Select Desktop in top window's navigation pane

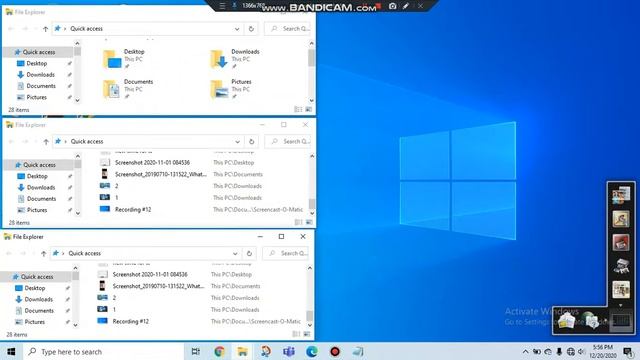click(x=37, y=63)
